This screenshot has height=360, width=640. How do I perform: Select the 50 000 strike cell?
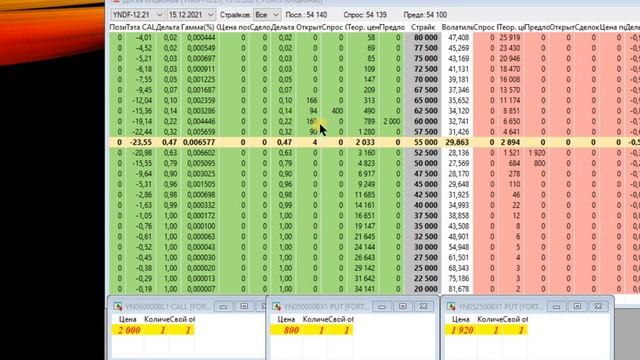coord(423,163)
